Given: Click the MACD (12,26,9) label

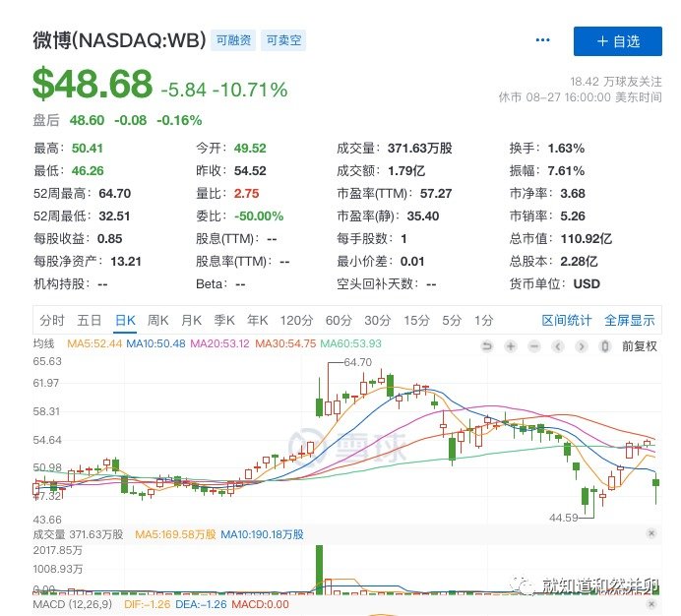Looking at the screenshot, I should (73, 604).
